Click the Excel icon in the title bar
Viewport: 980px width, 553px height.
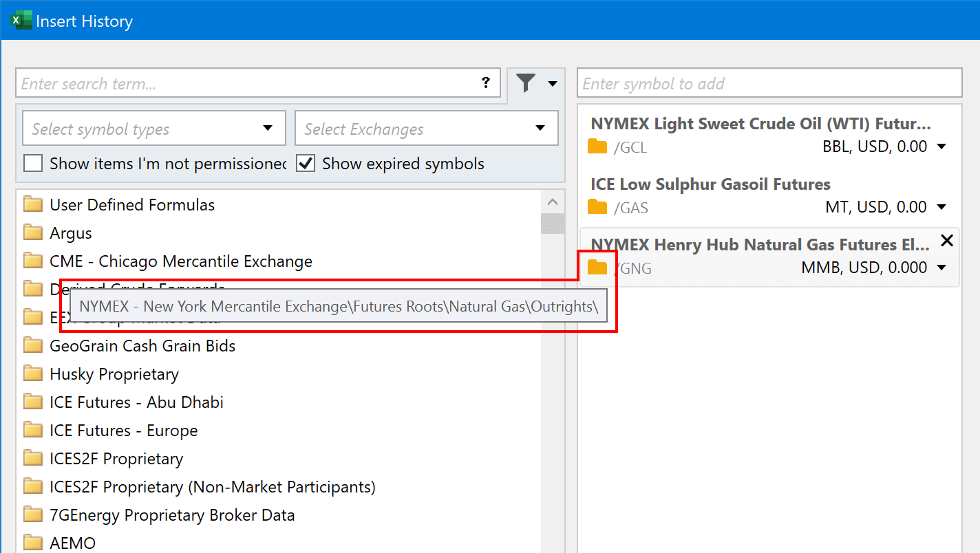(21, 21)
